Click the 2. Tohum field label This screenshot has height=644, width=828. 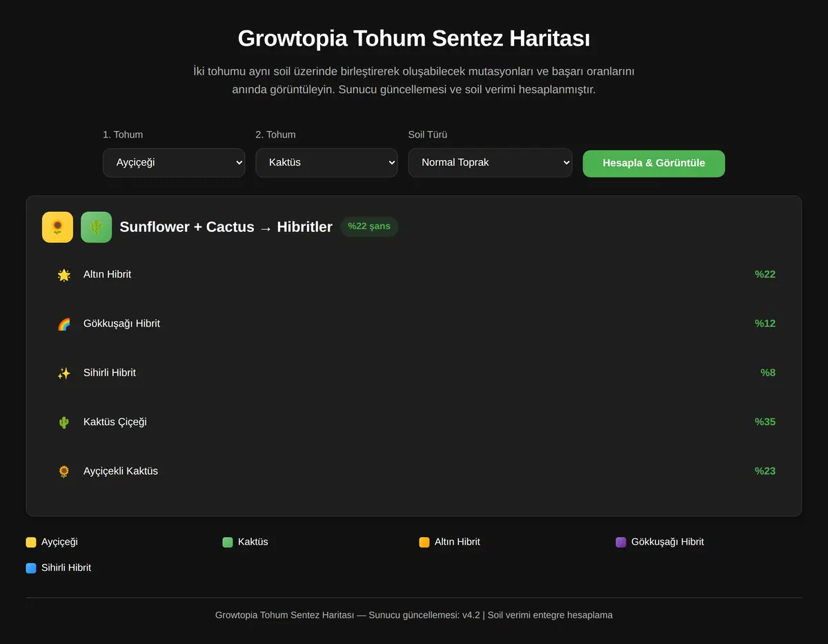(275, 135)
